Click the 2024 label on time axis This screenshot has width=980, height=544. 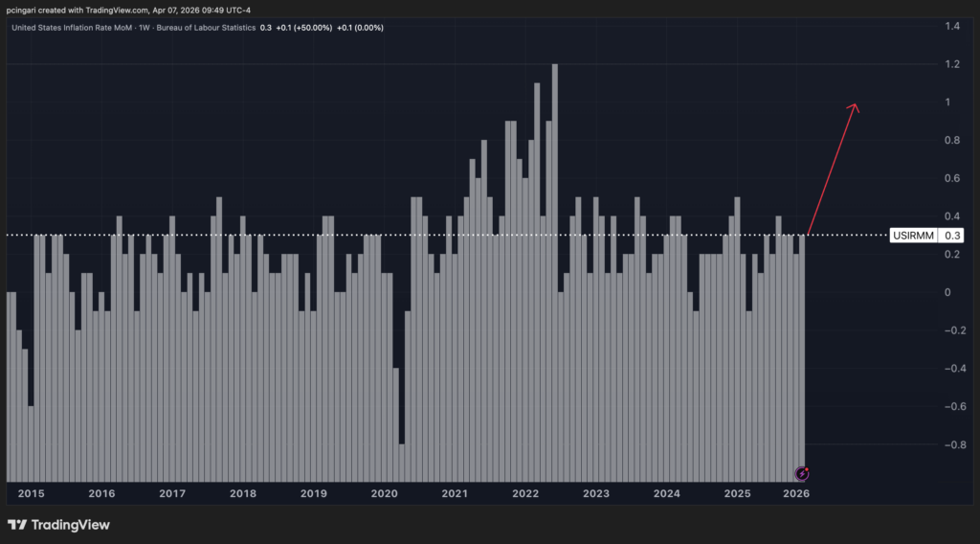point(667,493)
